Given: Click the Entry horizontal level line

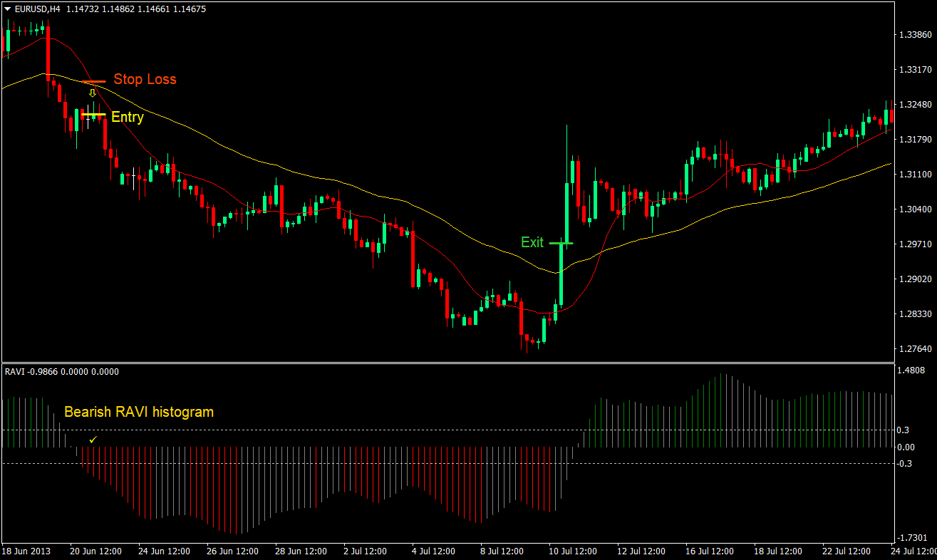Looking at the screenshot, I should [94, 114].
